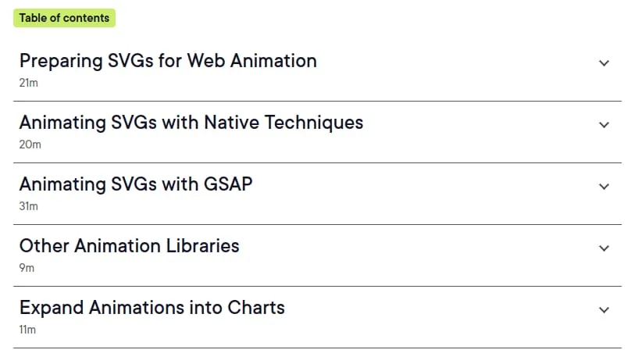Click the 31m duration label under GSAP

tap(29, 206)
